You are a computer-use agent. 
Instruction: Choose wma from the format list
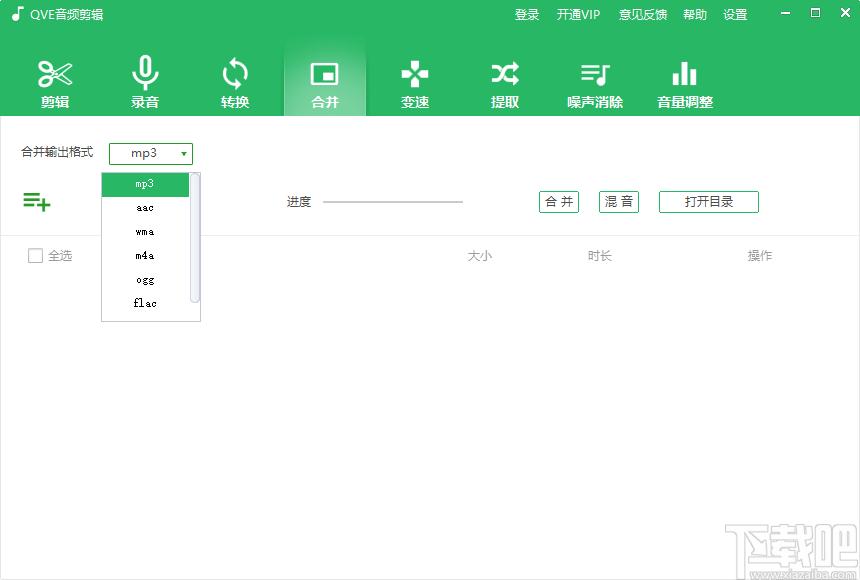145,232
